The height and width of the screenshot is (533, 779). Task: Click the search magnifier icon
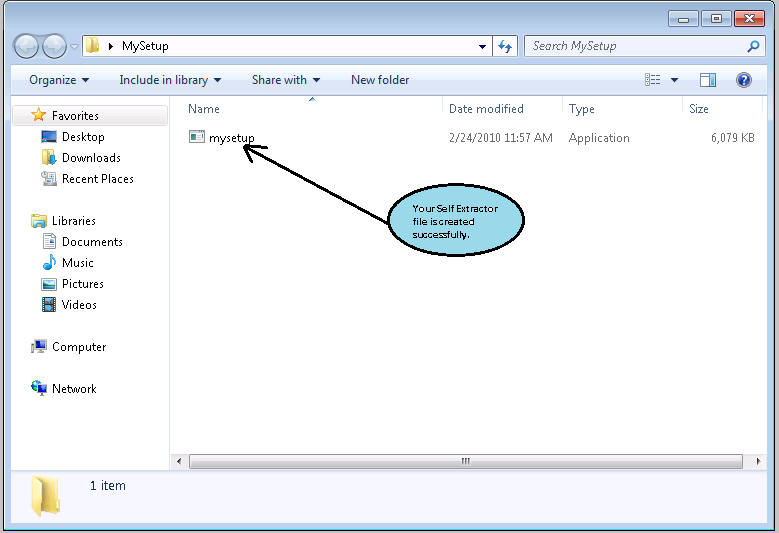coord(753,46)
